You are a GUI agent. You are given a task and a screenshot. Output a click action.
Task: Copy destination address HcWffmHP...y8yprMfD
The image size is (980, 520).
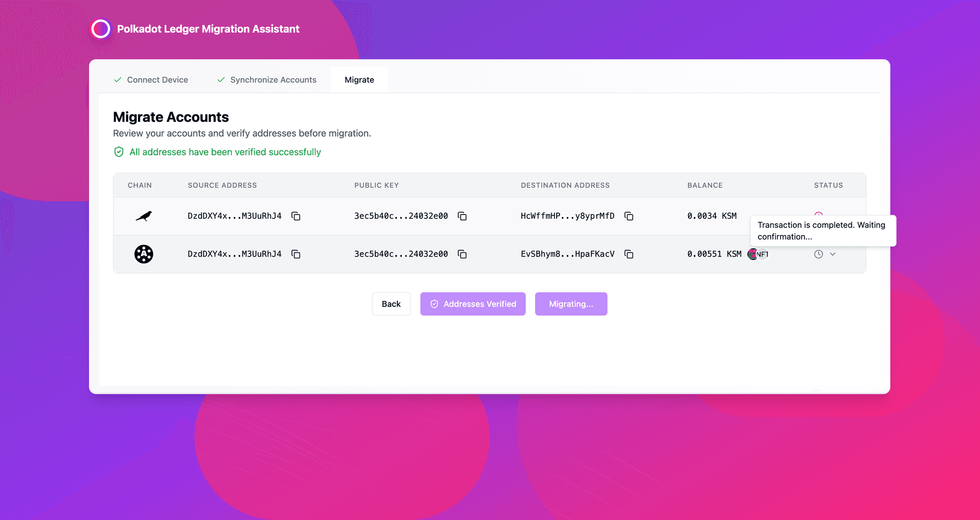click(x=629, y=216)
